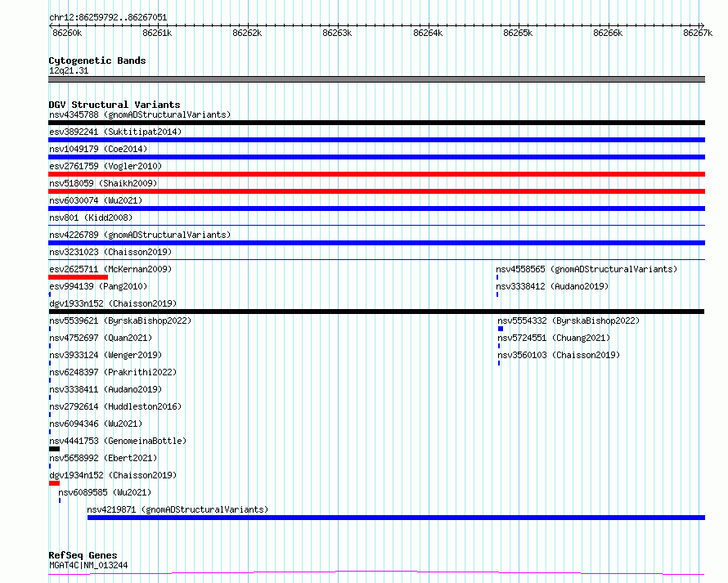The image size is (728, 583).
Task: Open variant dgv1934n152 (Chaisson2019)
Action: click(113, 475)
